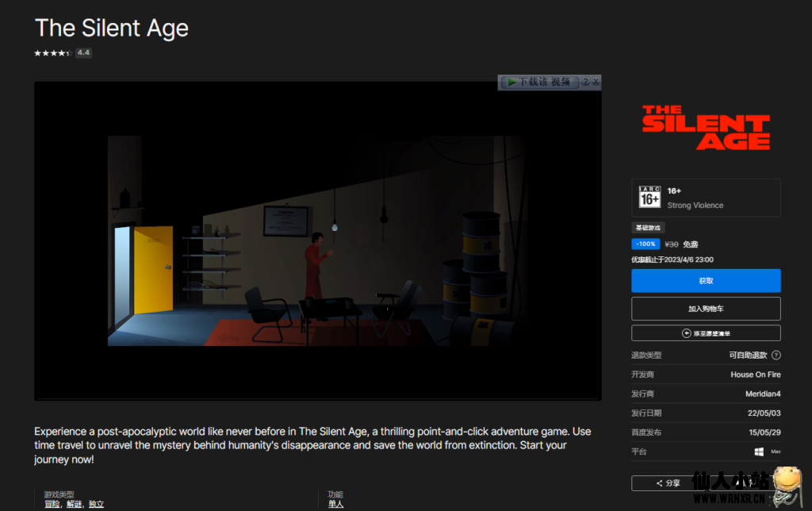The image size is (812, 511).
Task: Click the release date 22/05/03
Action: [x=764, y=413]
